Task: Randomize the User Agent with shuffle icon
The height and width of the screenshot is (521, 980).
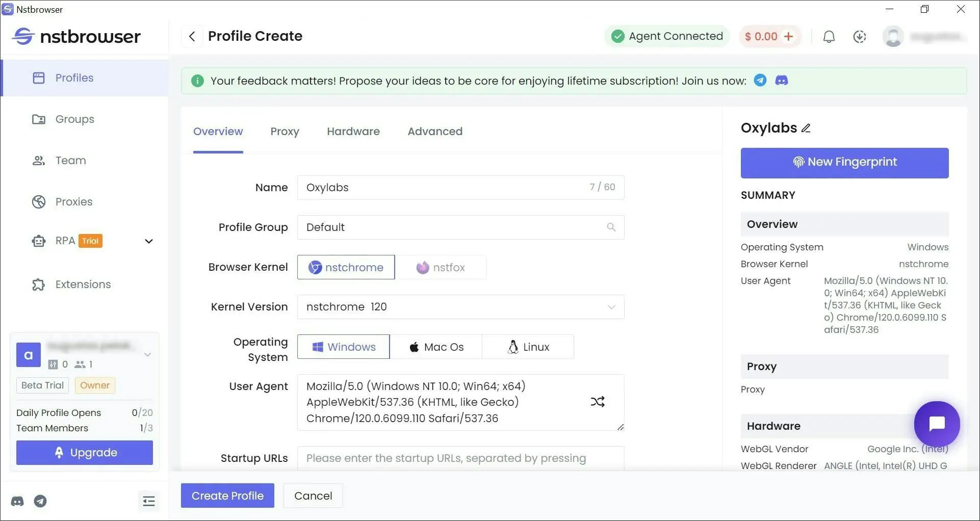Action: (598, 402)
